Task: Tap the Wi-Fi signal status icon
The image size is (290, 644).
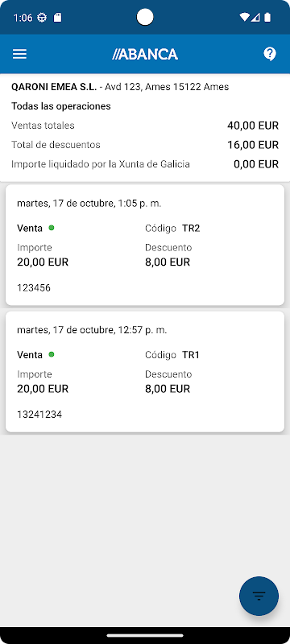Action: point(244,17)
